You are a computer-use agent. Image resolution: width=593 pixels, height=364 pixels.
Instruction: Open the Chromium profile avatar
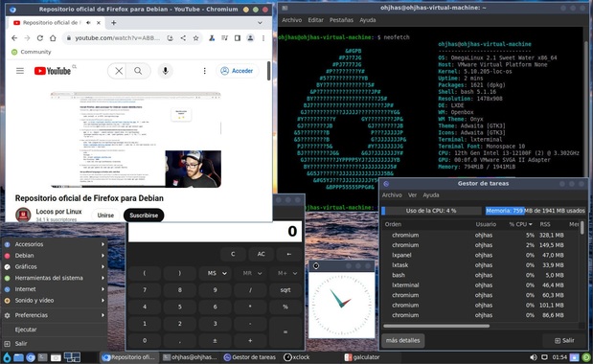[x=250, y=37]
